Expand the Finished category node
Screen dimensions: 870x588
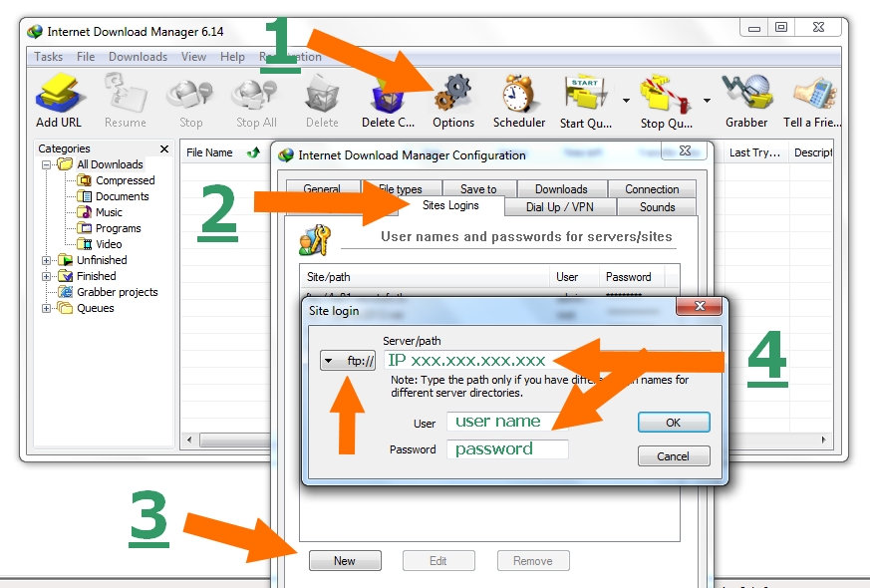[x=47, y=276]
